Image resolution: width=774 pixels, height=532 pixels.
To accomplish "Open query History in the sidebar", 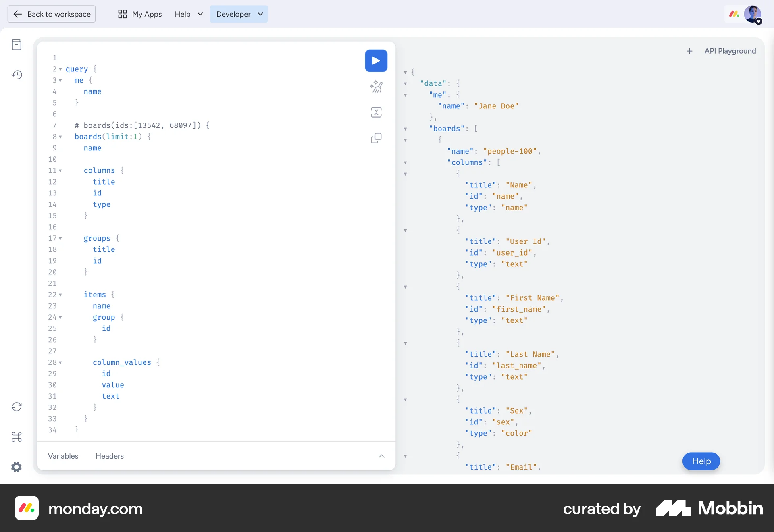I will [17, 75].
